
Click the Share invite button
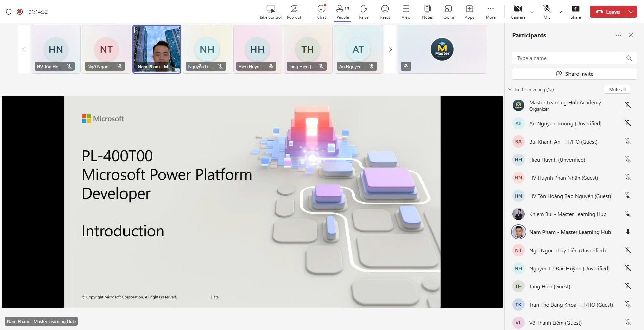pos(574,74)
